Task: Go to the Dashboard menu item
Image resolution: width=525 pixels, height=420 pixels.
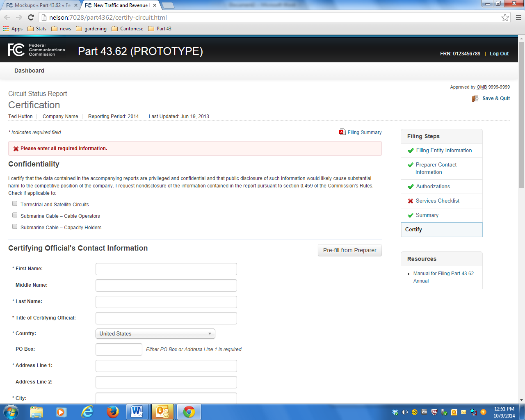Action: (29, 71)
